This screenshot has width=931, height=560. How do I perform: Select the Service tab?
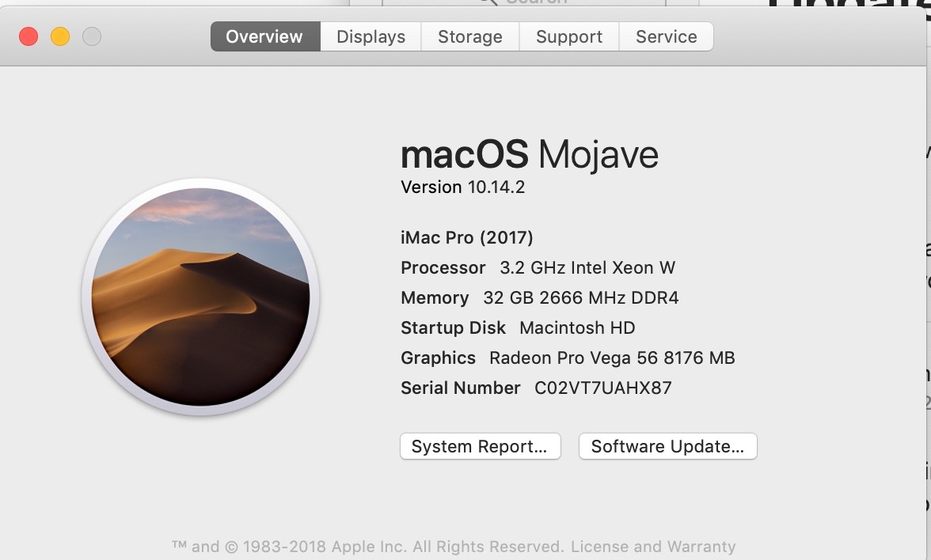pyautogui.click(x=667, y=36)
